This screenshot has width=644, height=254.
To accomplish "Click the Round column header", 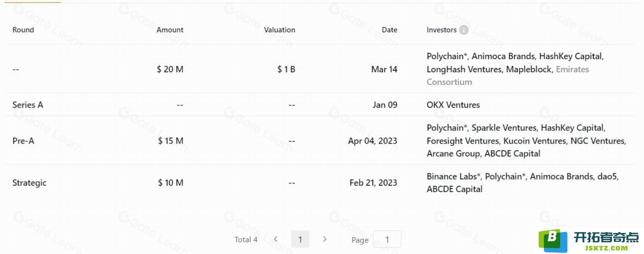I will [23, 30].
